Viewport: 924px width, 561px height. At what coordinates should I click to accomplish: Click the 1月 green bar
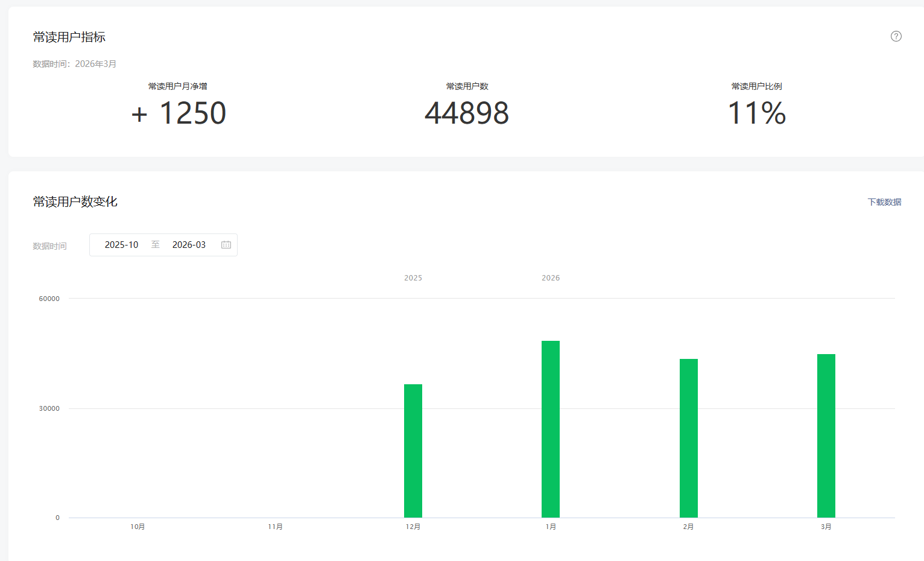[551, 429]
